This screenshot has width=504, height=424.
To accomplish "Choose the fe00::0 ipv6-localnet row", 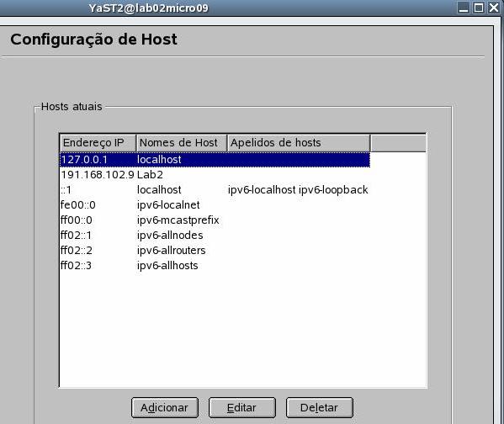I will tap(215, 205).
